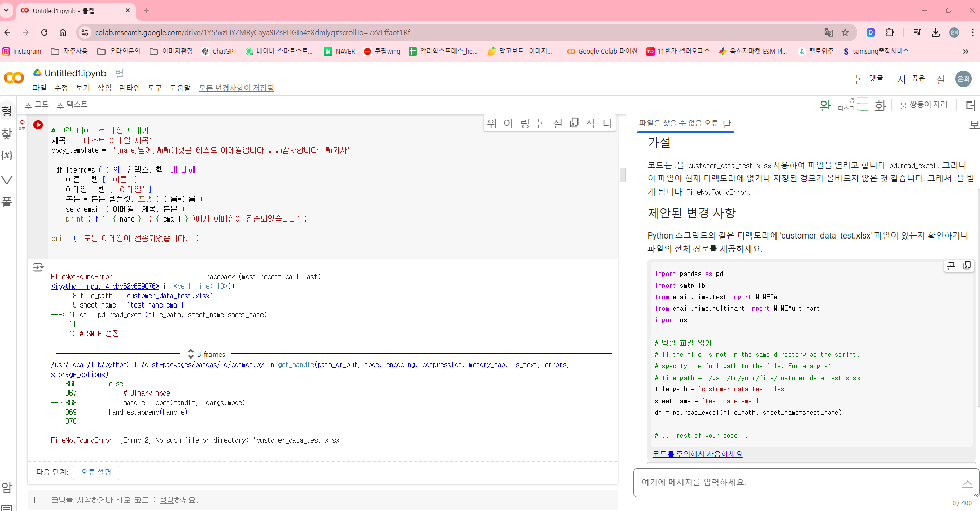This screenshot has width=980, height=511.
Task: Mirror the cell in a tab icon
Action: 574,123
